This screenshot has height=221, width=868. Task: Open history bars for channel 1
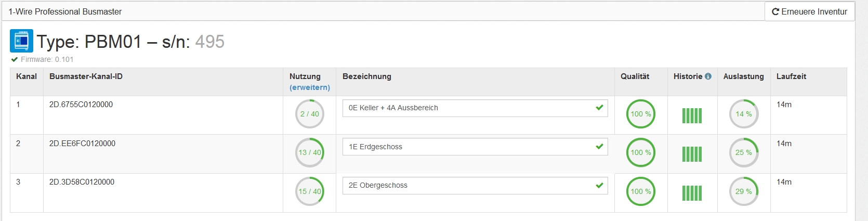tap(692, 115)
